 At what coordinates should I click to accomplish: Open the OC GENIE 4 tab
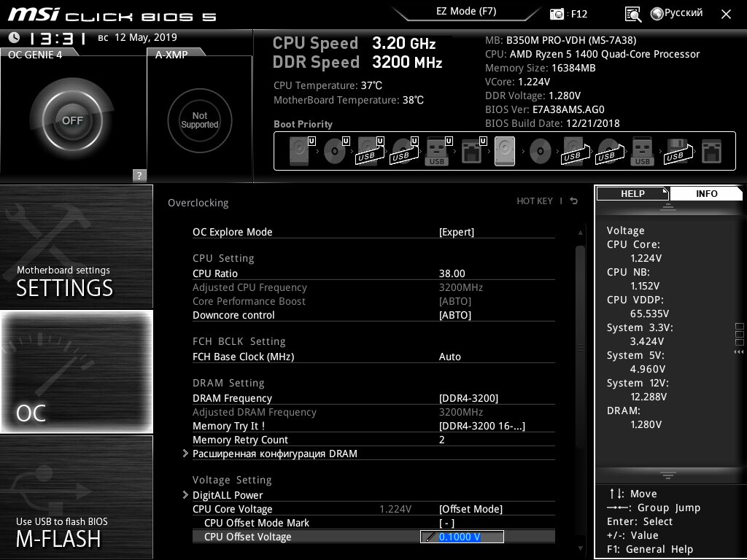tap(35, 54)
